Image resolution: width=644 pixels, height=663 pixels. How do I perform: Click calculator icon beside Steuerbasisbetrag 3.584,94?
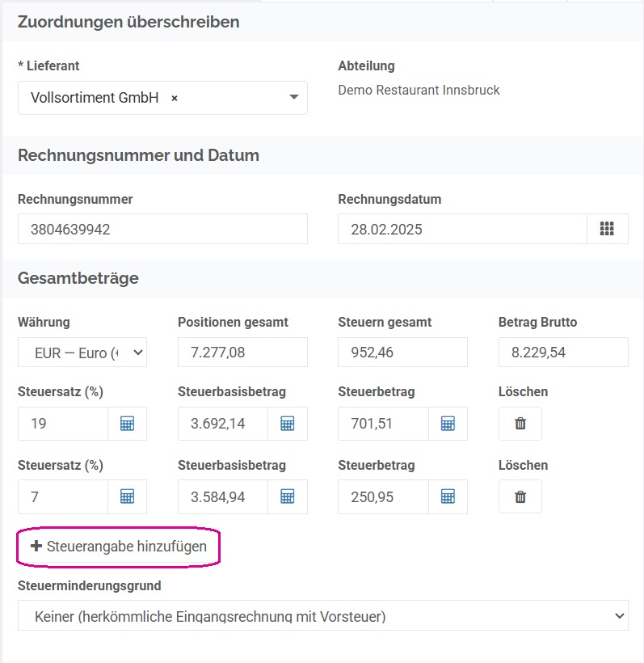(x=288, y=496)
